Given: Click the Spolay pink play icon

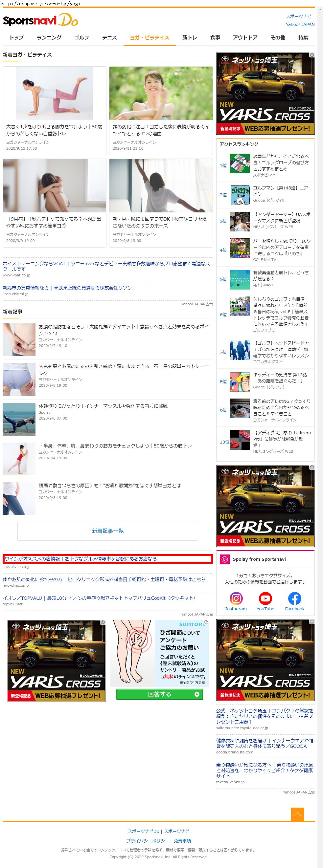Looking at the screenshot, I should (x=224, y=559).
